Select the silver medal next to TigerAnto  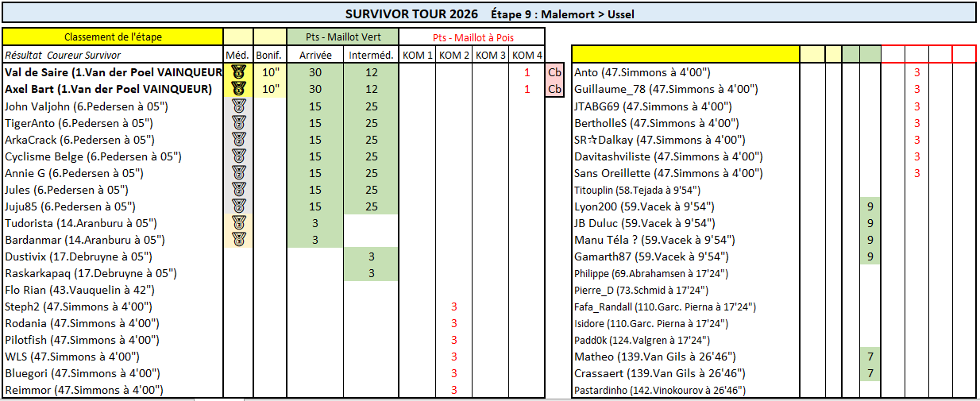[238, 122]
